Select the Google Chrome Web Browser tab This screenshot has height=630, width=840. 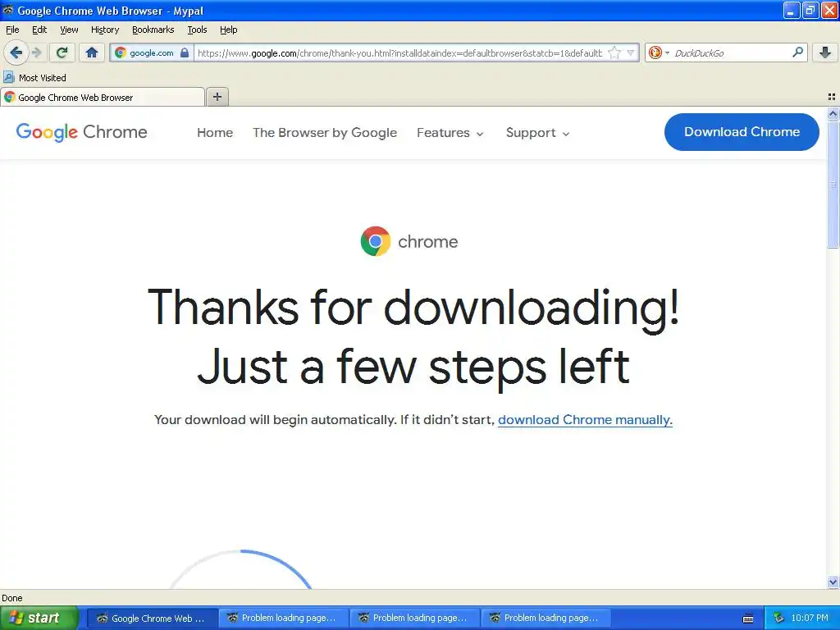point(103,98)
